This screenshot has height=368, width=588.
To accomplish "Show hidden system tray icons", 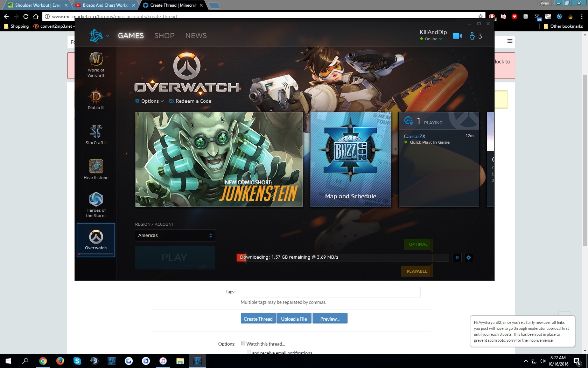I will (x=526, y=361).
